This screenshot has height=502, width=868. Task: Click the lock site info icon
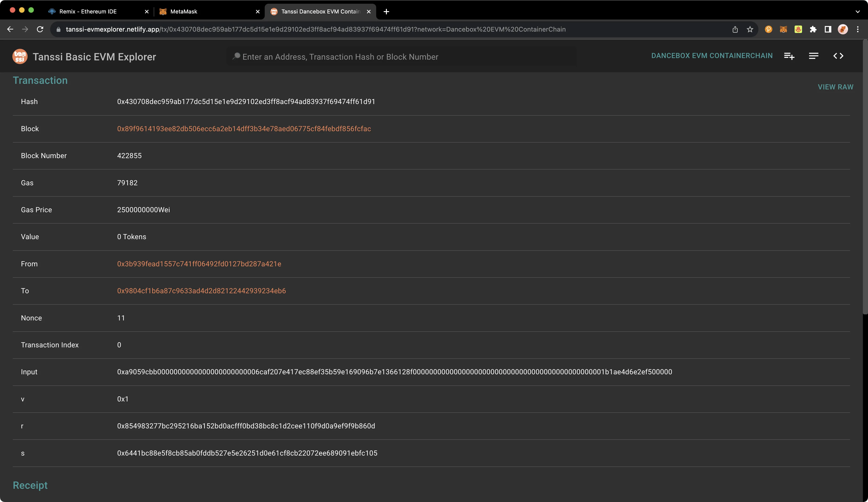(58, 29)
